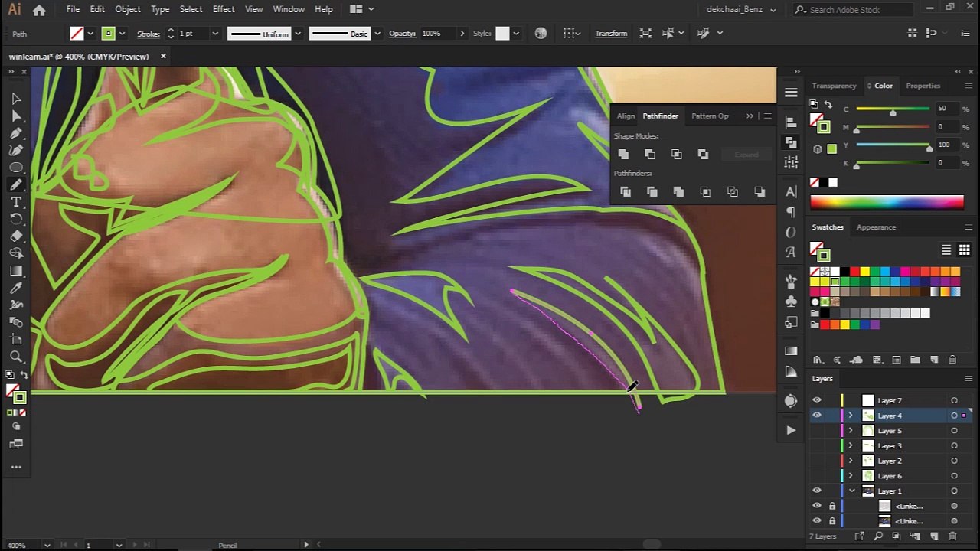Viewport: 980px width, 551px height.
Task: Adjust the Cyan (C) color slider
Action: click(893, 109)
